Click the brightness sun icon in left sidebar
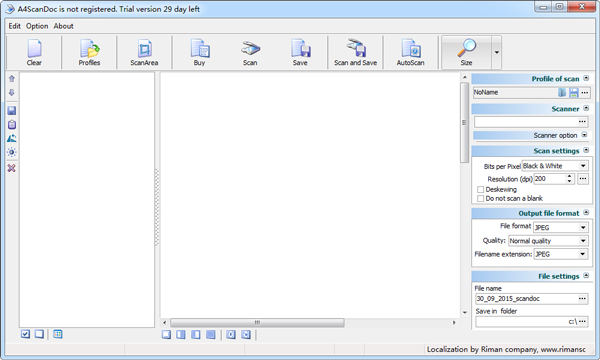The image size is (600, 360). [12, 152]
